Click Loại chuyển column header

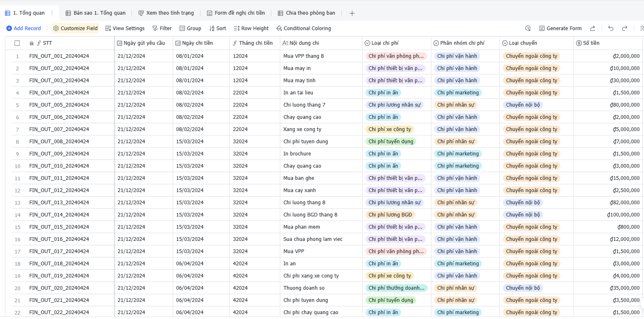536,43
